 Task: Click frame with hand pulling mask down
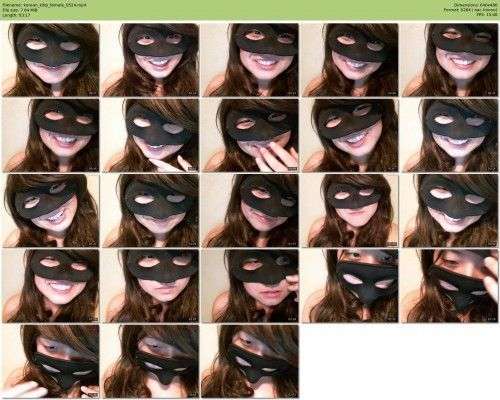[450, 286]
